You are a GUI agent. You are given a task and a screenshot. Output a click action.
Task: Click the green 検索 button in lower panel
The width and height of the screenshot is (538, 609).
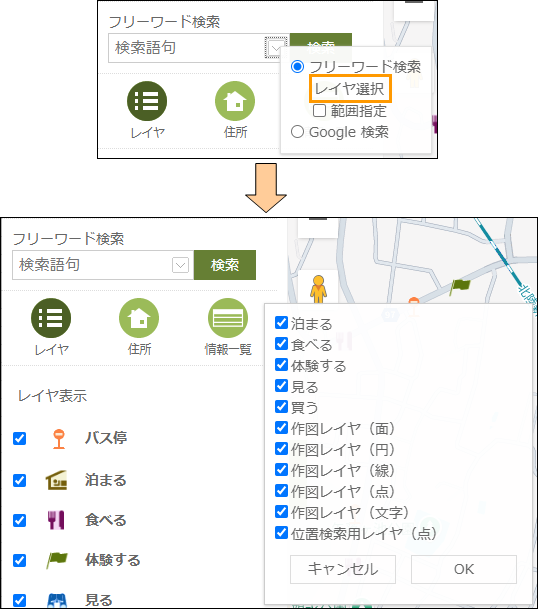225,265
